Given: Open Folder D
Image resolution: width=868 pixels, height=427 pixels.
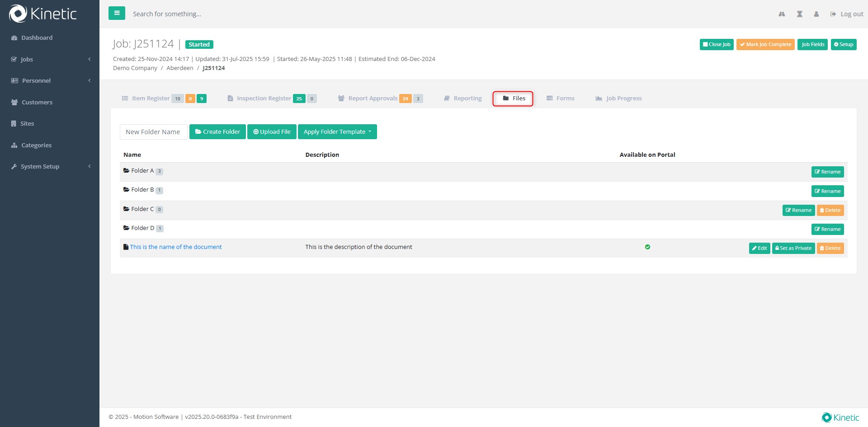Looking at the screenshot, I should click(142, 228).
